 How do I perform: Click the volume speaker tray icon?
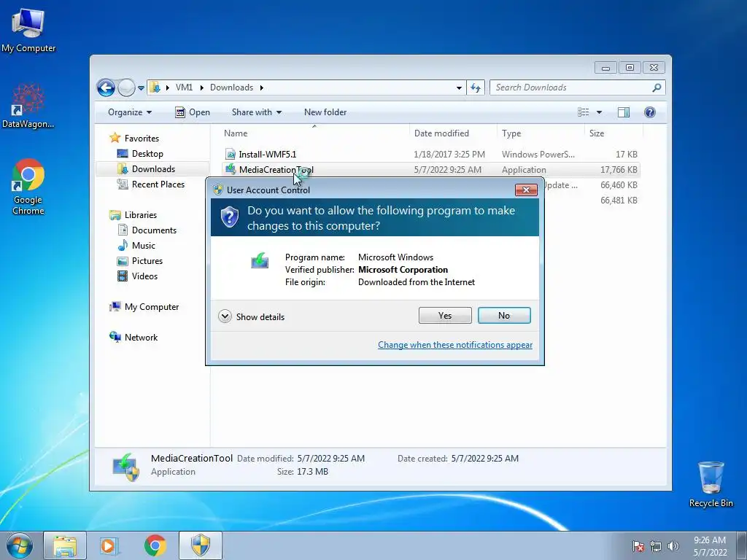point(673,546)
